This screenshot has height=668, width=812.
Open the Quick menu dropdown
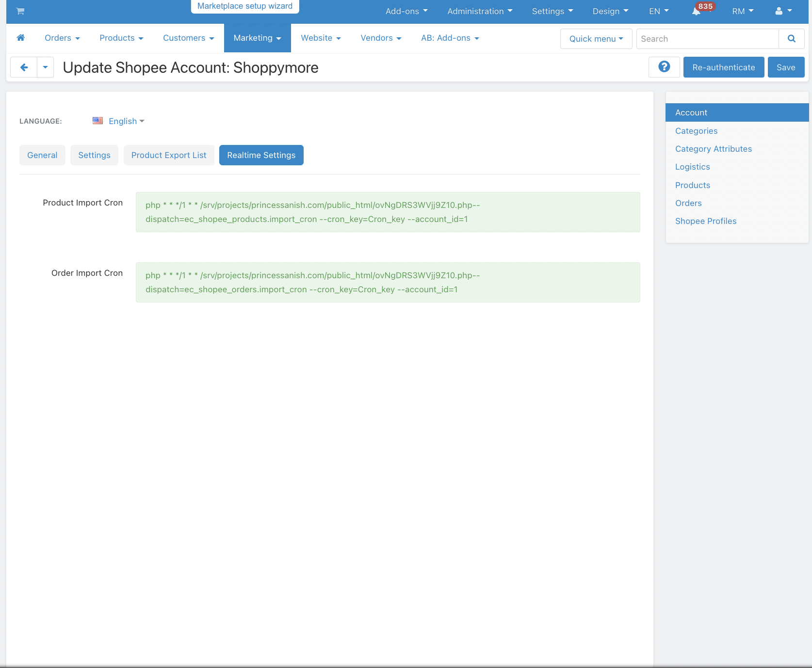pos(596,39)
